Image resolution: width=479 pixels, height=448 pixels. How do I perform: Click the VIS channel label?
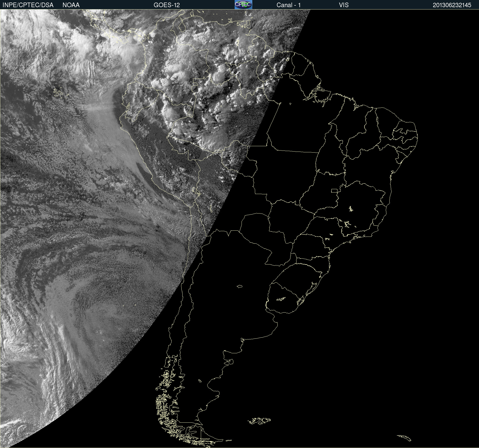click(x=344, y=5)
